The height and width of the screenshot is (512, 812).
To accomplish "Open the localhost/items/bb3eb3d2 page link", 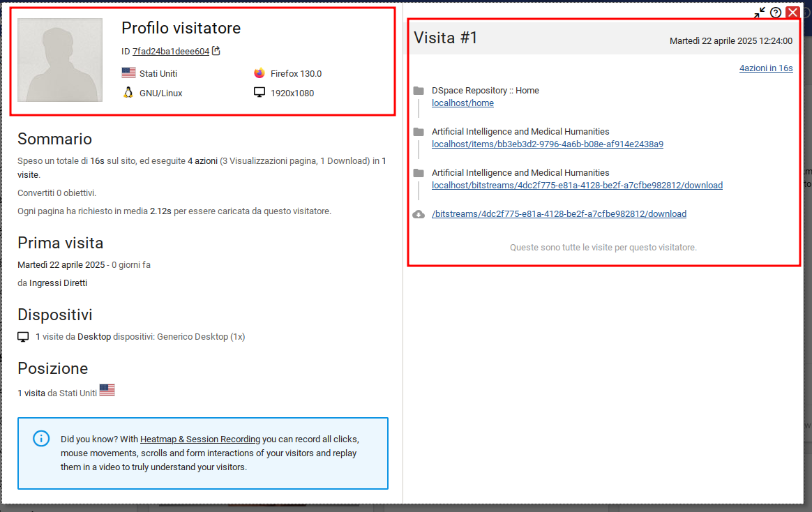I will pos(547,144).
